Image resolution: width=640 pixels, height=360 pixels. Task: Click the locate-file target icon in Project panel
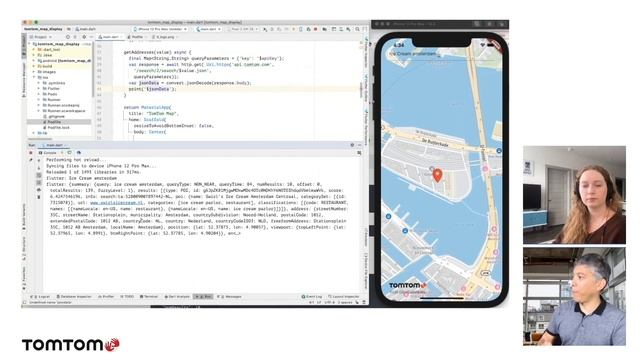pos(68,37)
